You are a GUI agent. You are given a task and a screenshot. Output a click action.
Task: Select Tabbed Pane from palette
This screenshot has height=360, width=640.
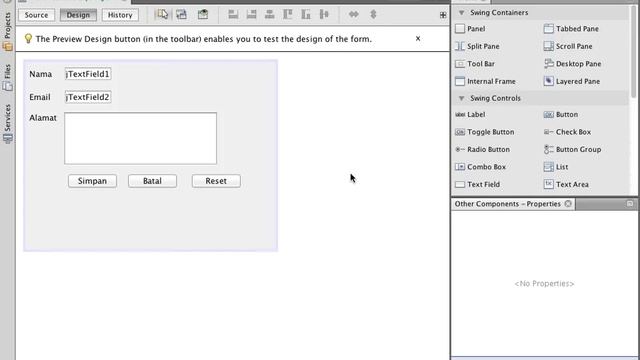[x=571, y=29]
